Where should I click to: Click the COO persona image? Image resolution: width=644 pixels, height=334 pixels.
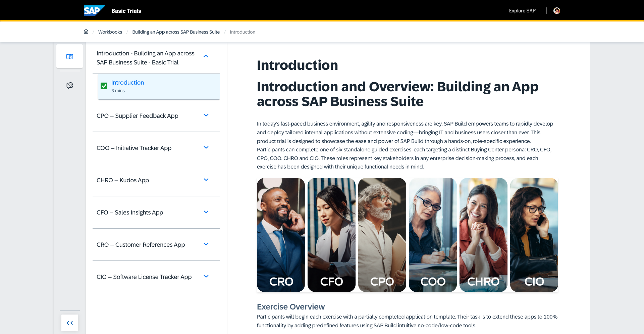tap(433, 235)
